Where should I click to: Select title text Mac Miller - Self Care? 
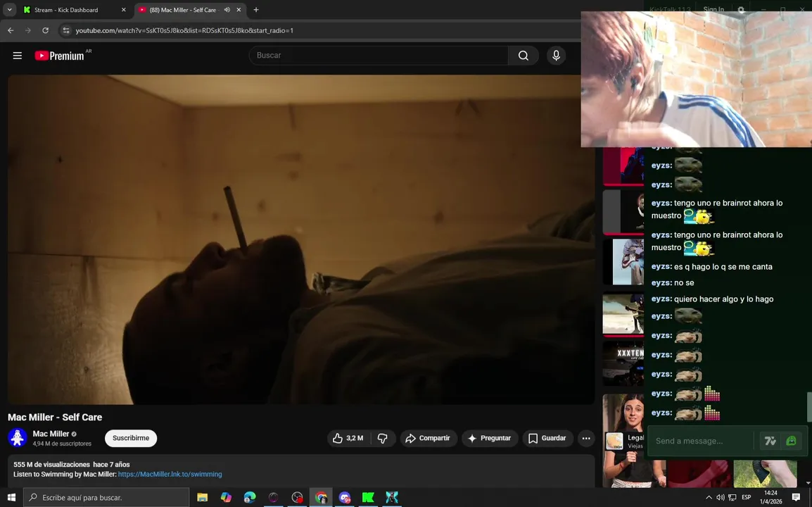(55, 418)
